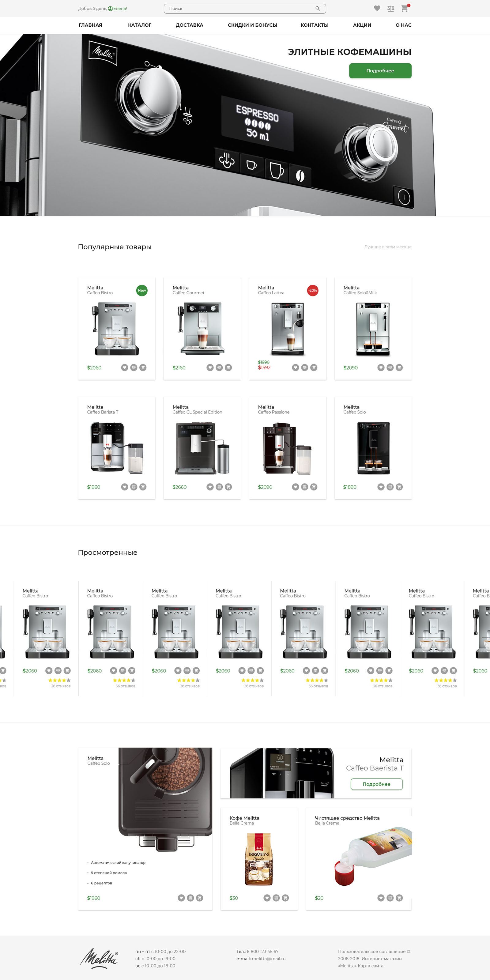This screenshot has height=980, width=490.
Task: Add Caffeo Gourmet to comparison
Action: point(219,367)
